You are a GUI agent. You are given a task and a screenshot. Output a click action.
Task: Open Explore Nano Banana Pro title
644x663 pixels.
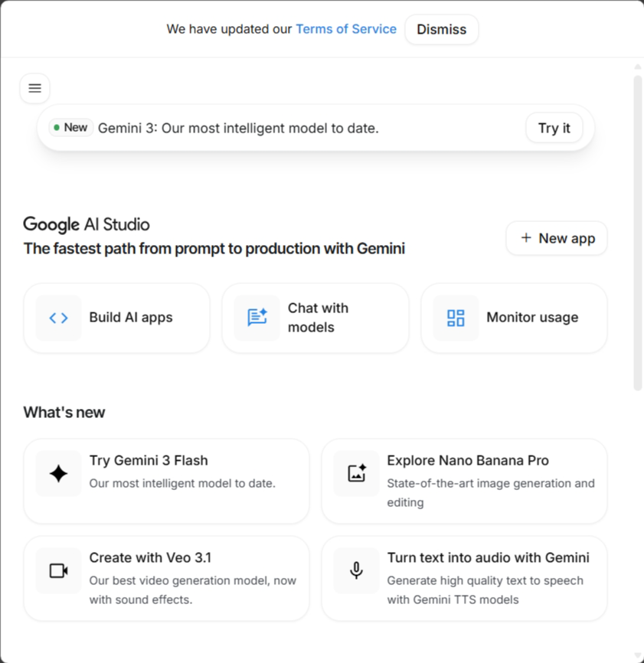(468, 460)
